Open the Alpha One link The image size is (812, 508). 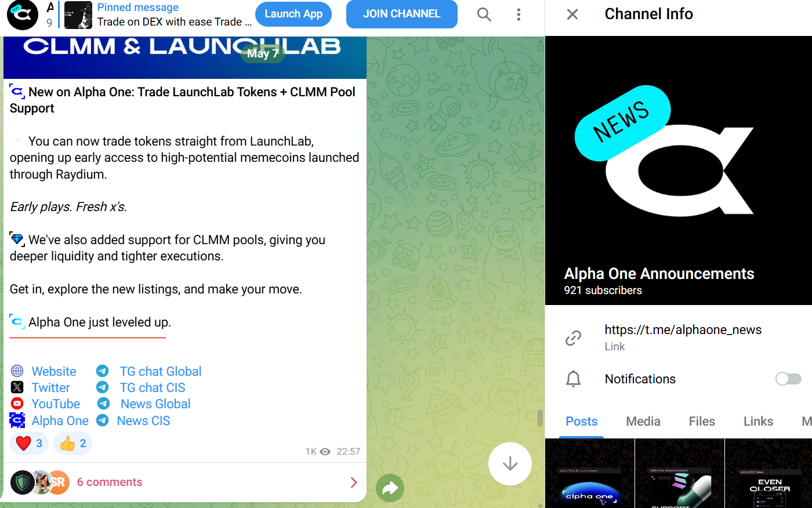60,420
